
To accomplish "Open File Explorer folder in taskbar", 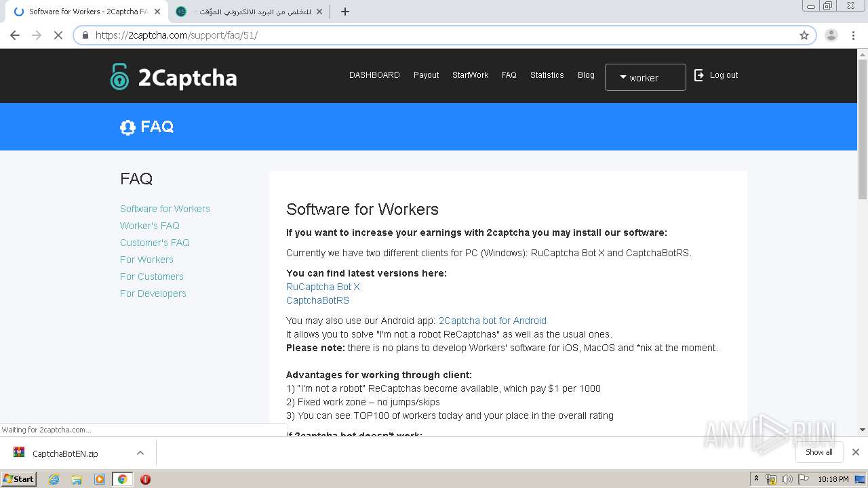I will coord(77,479).
